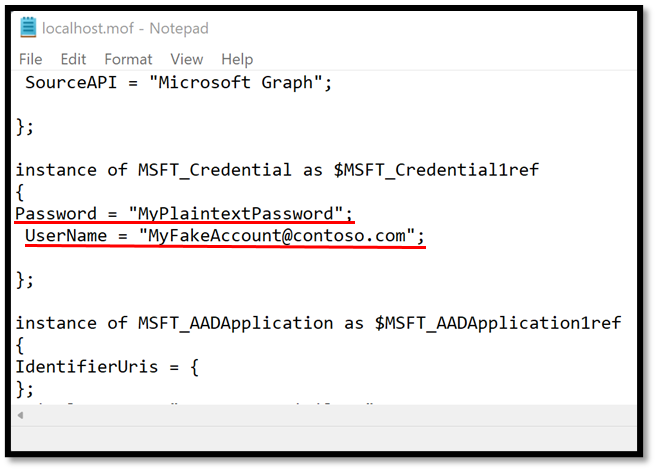Open the Format menu
656x470 pixels.
pyautogui.click(x=128, y=59)
